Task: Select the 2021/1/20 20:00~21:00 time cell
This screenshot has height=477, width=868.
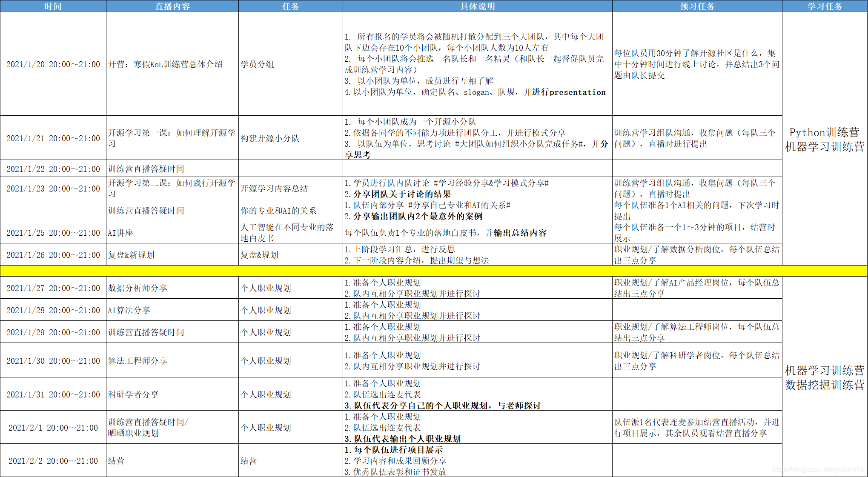Action: [53, 64]
